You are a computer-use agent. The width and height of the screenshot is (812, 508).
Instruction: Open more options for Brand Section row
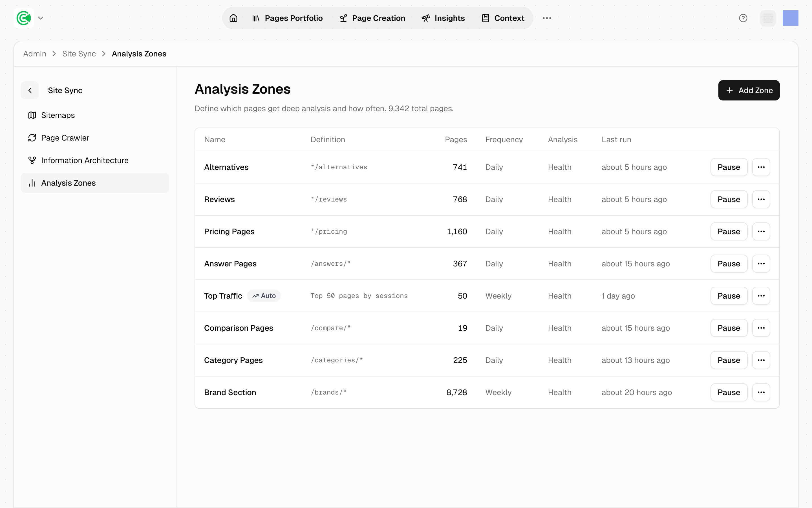pyautogui.click(x=761, y=392)
